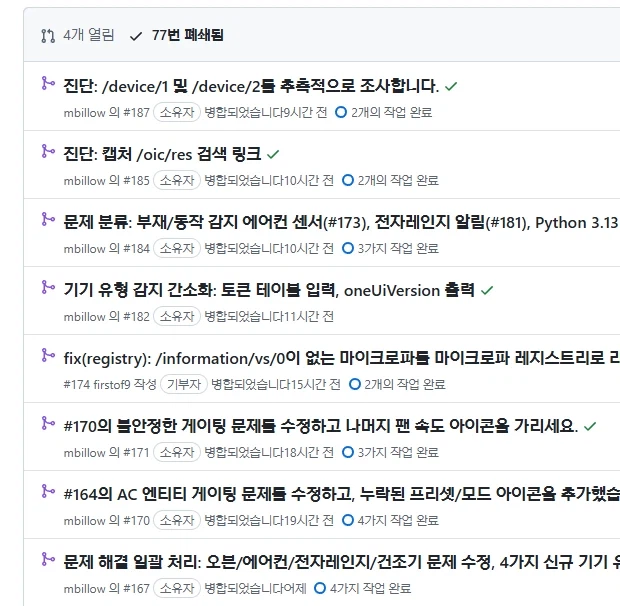Image resolution: width=620 pixels, height=606 pixels.
Task: Click 소유자 badge on #171 row
Action: 177,452
